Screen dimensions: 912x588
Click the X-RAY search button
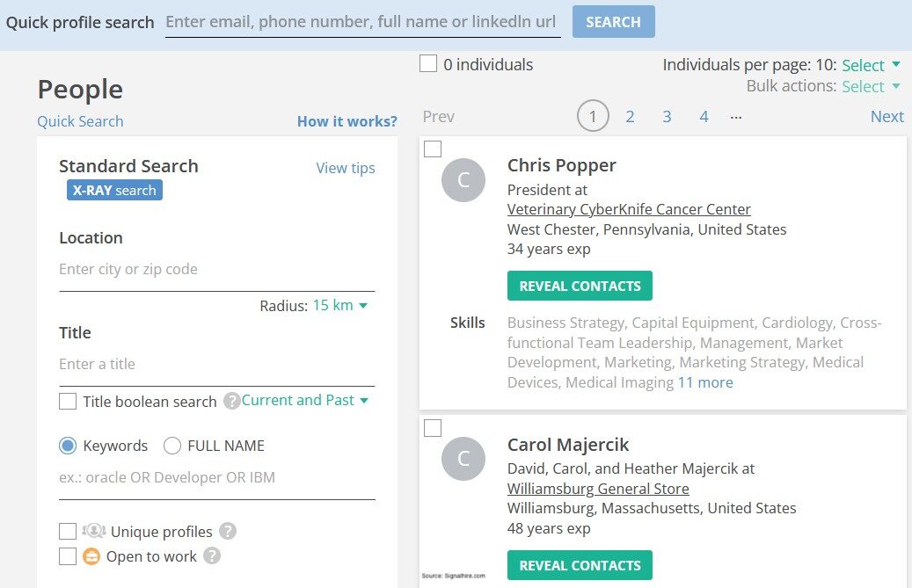click(114, 190)
